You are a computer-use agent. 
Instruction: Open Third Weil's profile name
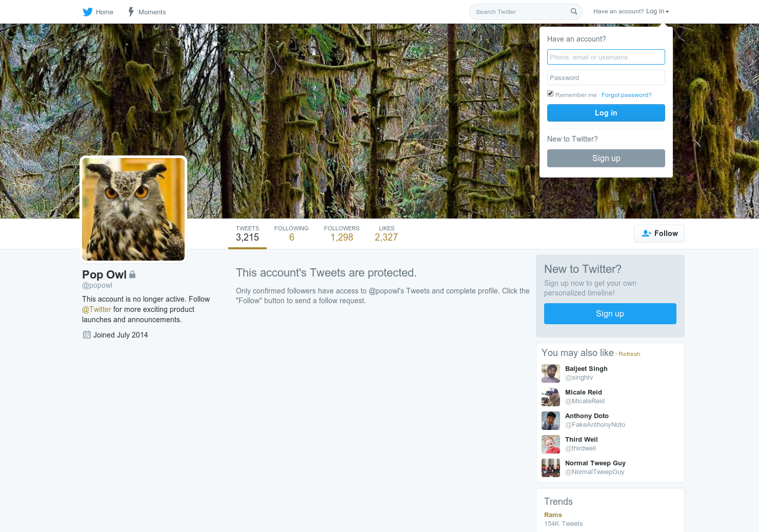(582, 439)
